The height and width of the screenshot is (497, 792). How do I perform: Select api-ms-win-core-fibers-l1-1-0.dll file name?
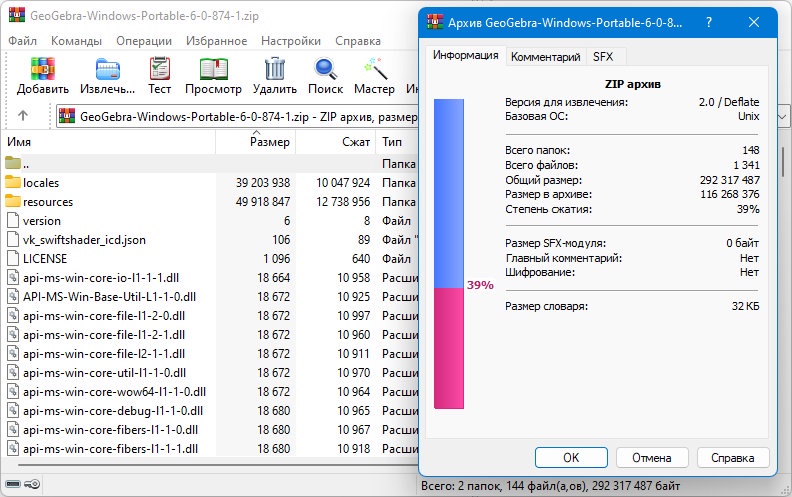click(110, 430)
